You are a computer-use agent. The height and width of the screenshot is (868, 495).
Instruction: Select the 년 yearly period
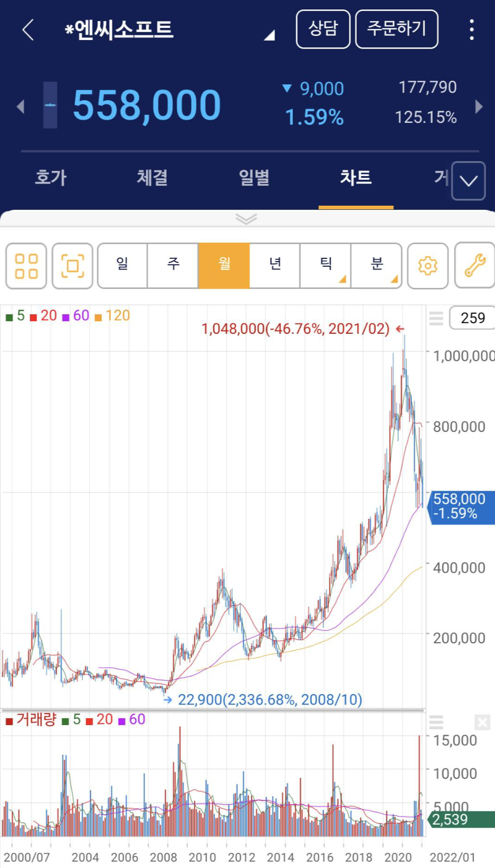[275, 266]
